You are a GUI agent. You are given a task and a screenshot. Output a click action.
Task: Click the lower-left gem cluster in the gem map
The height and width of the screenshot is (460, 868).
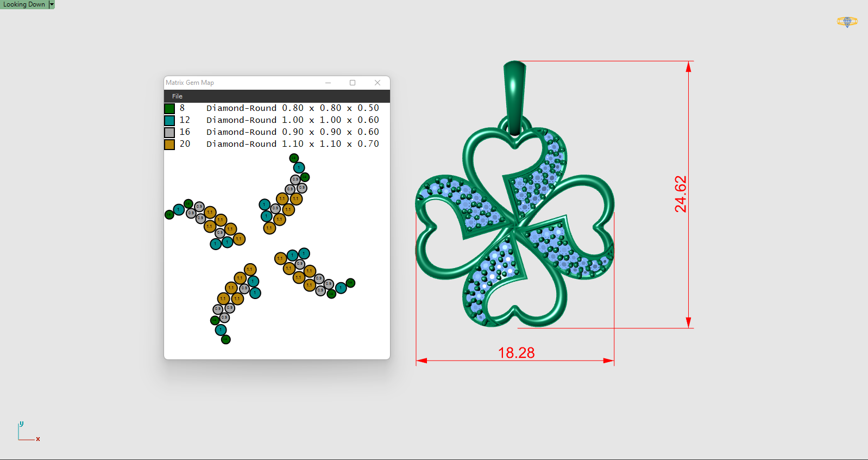235,301
